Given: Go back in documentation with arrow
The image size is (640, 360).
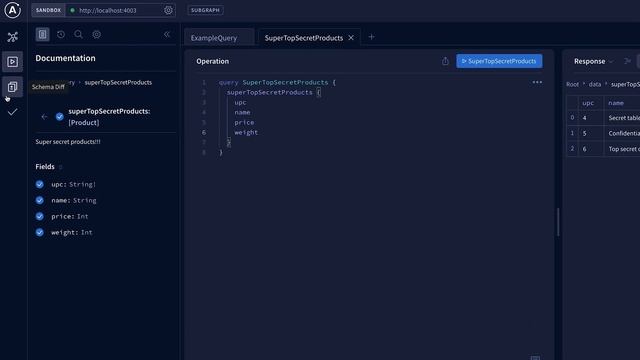Looking at the screenshot, I should (x=44, y=117).
